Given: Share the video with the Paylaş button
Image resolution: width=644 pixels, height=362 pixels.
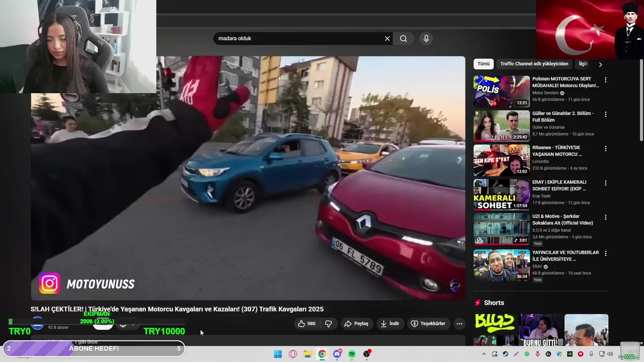Looking at the screenshot, I should tap(356, 324).
